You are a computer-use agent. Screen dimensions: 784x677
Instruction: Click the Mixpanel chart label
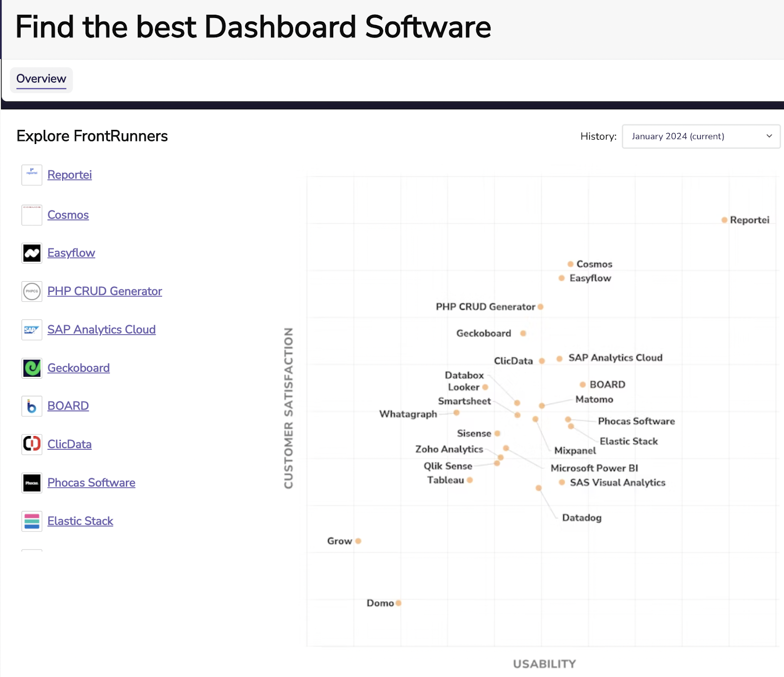click(x=575, y=451)
